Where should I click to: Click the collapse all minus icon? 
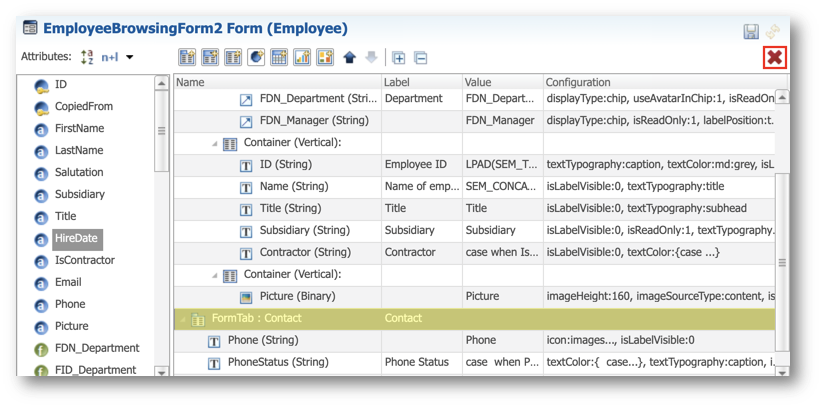pyautogui.click(x=420, y=58)
